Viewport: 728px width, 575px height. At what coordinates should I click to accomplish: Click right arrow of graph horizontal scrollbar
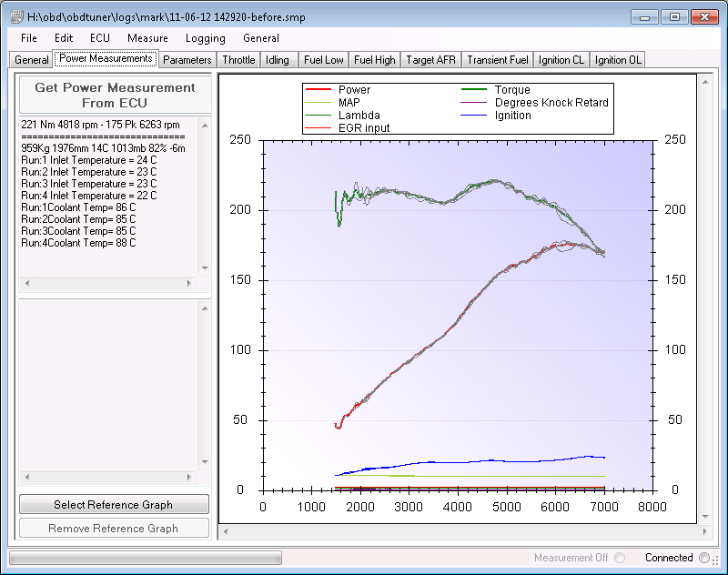704,532
